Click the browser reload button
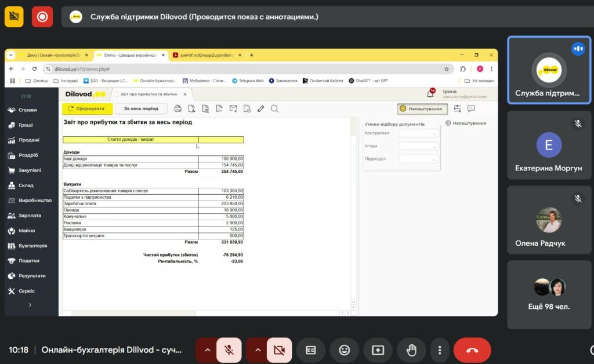 [34, 69]
